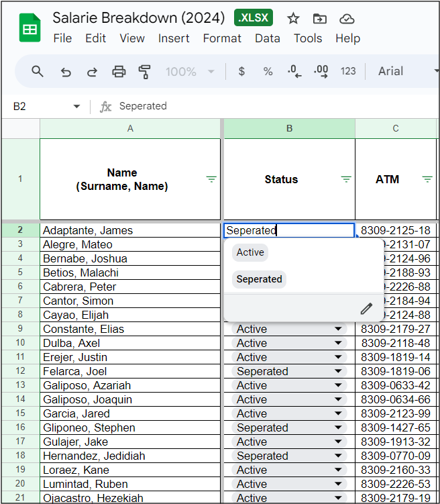Viewport: 440px width, 504px height.
Task: Open the Insert menu
Action: tap(174, 38)
